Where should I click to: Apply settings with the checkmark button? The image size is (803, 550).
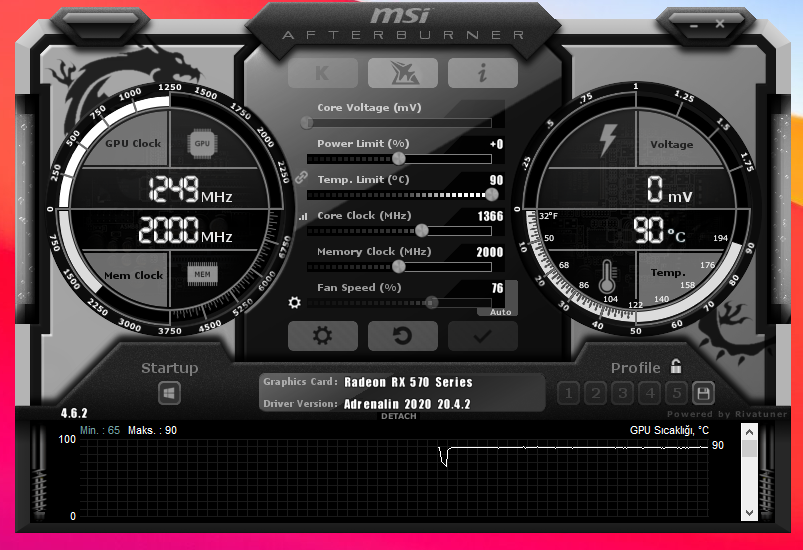(x=482, y=336)
